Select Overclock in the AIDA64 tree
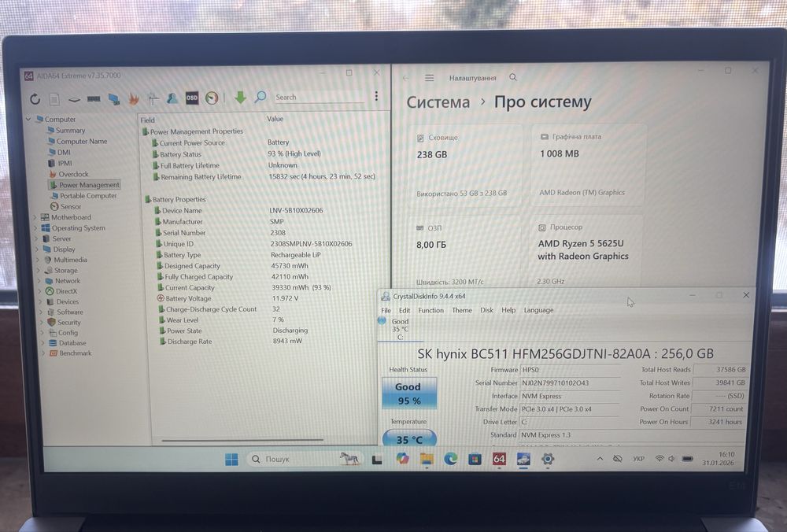 73,174
